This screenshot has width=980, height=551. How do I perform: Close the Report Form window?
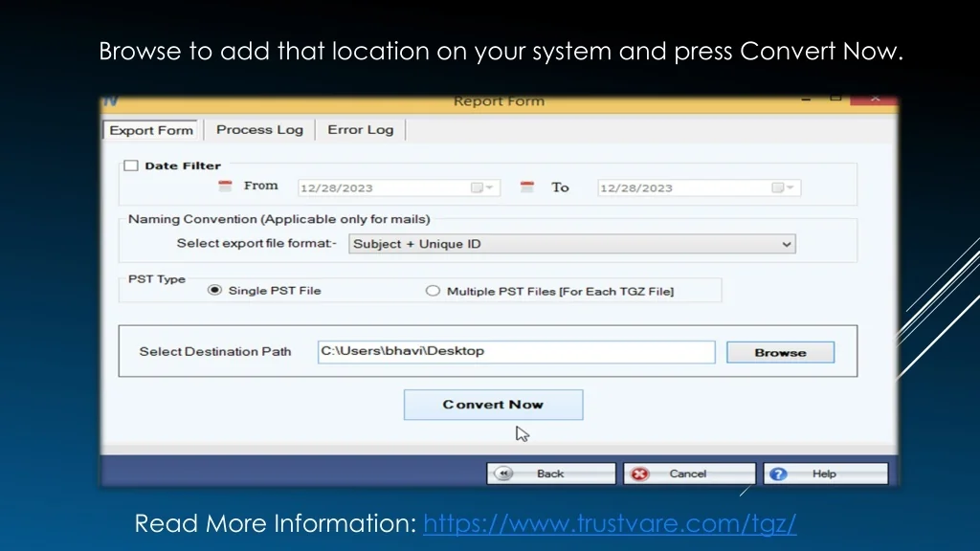(874, 99)
